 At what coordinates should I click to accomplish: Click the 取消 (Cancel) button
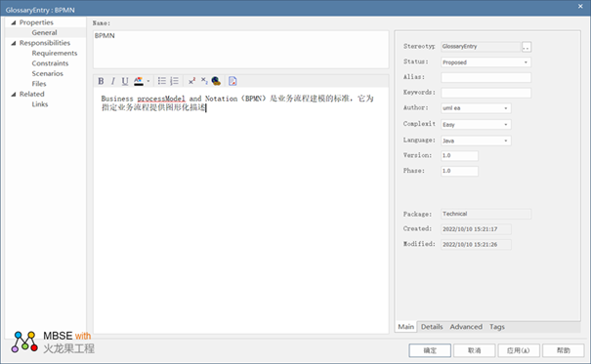tap(474, 350)
